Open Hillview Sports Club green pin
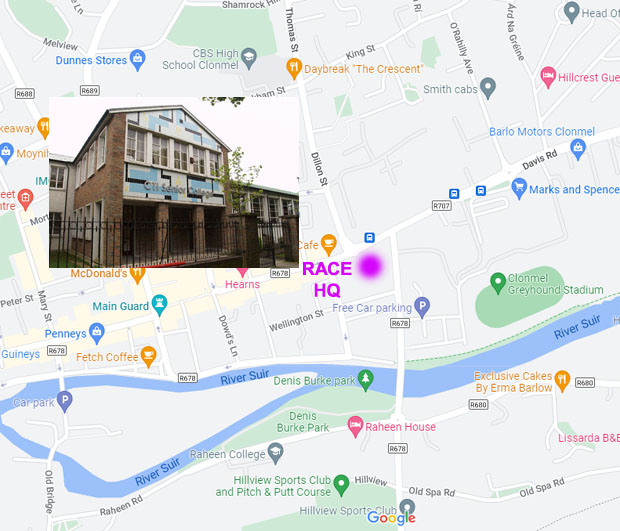This screenshot has width=620, height=531. click(x=341, y=485)
